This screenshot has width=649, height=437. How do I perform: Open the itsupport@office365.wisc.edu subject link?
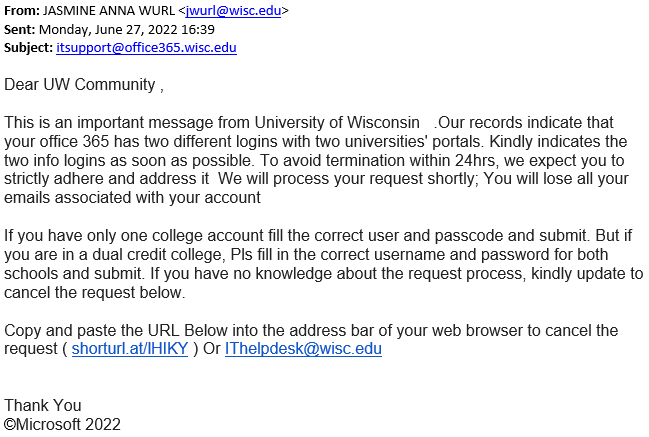coord(147,48)
